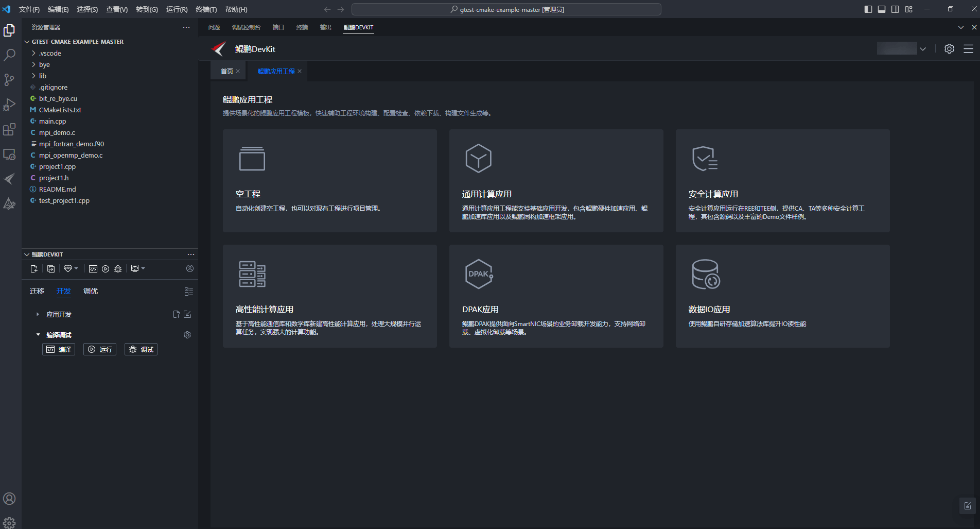Open the Search view in activity bar

(x=9, y=55)
